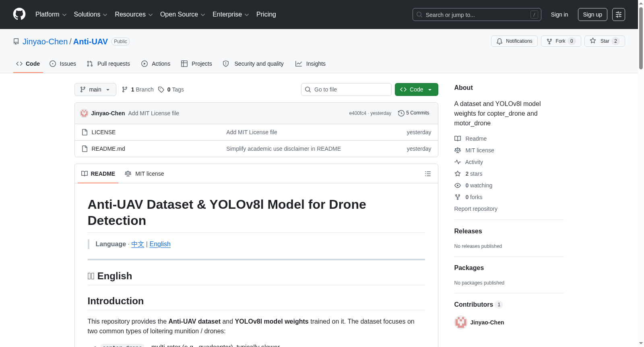Image resolution: width=644 pixels, height=347 pixels.
Task: Open the Pull requests tab
Action: pyautogui.click(x=108, y=64)
